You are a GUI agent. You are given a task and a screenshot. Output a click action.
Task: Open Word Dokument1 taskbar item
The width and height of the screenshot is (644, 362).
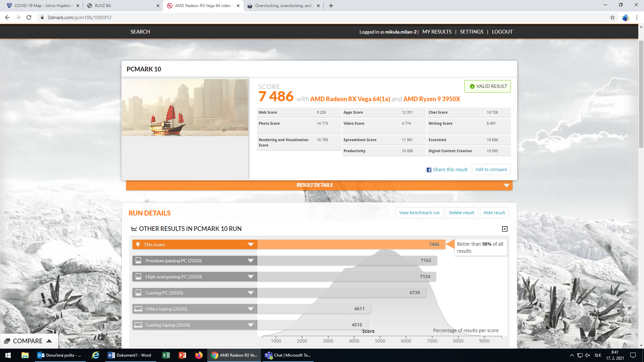tap(131, 355)
